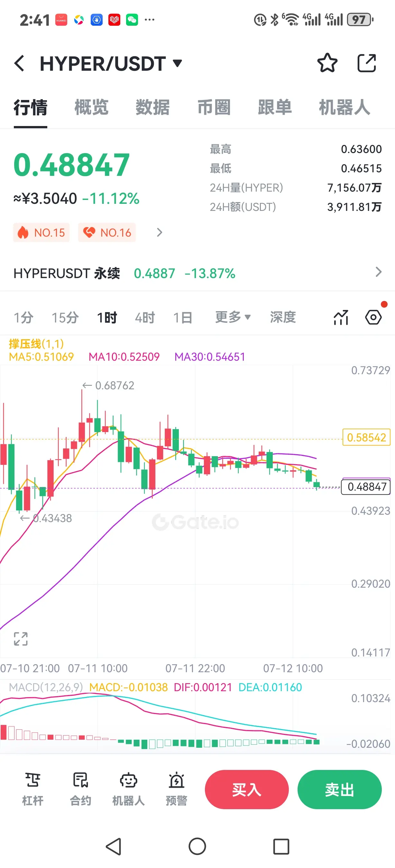The width and height of the screenshot is (395, 868).
Task: Open the HYPER/USDT pair selector dropdown
Action: 111,63
